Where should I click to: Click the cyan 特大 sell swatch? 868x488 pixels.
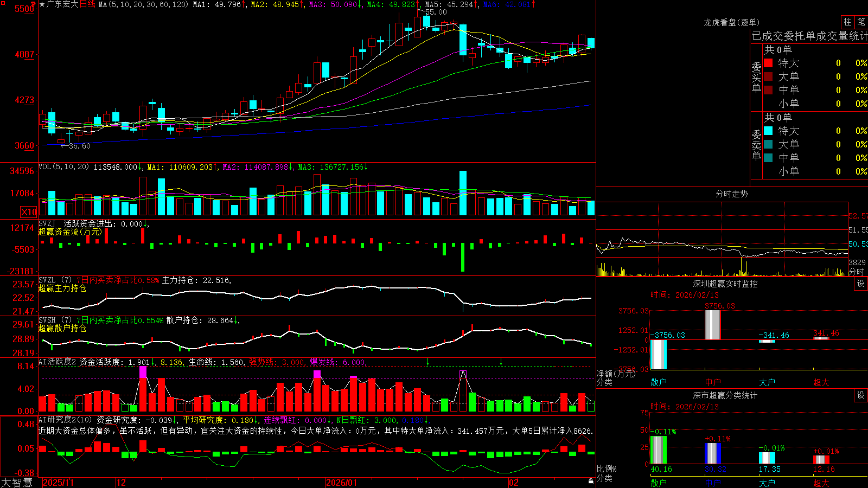coord(768,131)
